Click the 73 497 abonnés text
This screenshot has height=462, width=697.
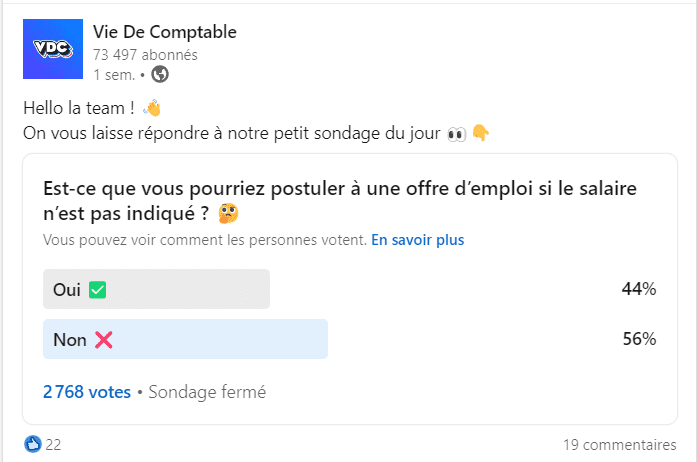[145, 55]
